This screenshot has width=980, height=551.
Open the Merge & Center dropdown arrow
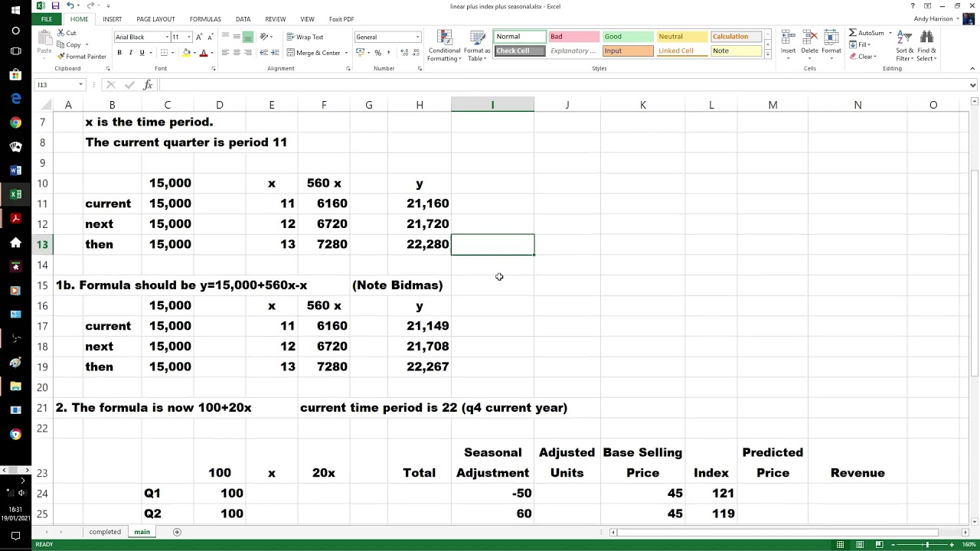346,53
